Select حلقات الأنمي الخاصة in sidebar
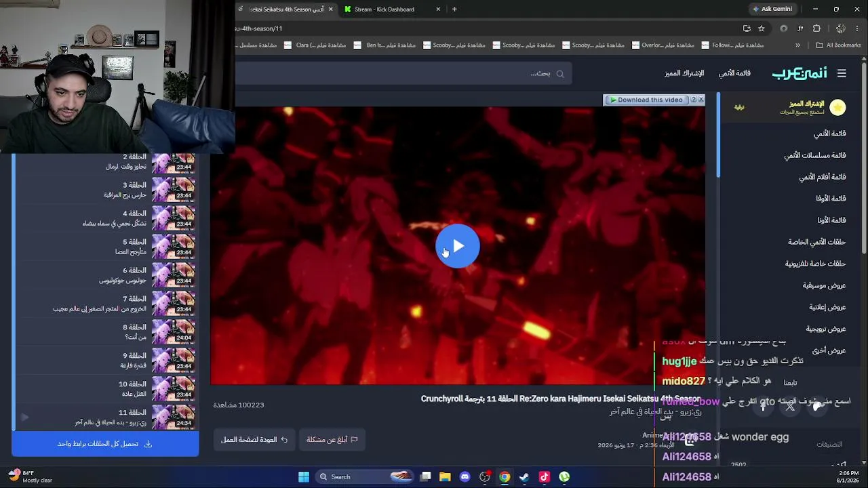 tap(817, 242)
